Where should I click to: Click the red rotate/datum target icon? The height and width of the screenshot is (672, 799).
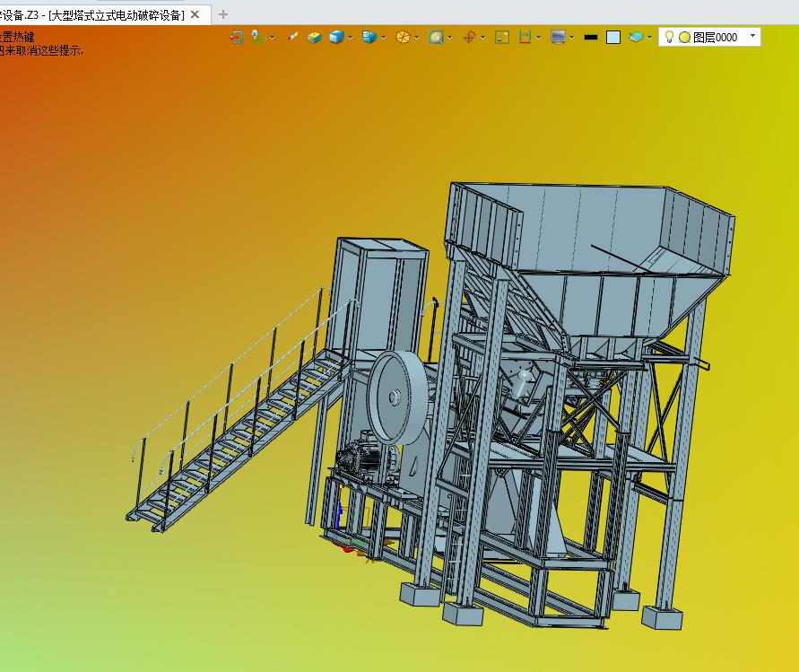[469, 37]
